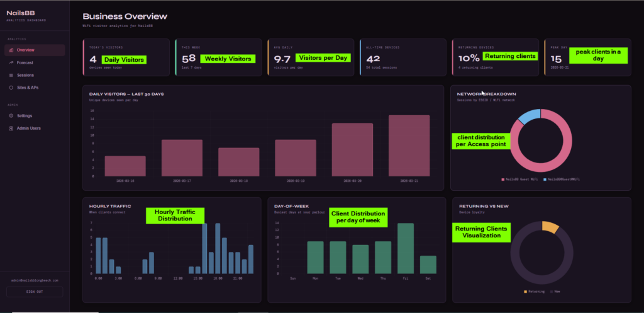644x313 pixels.
Task: Click the Forecast trend-arrow icon
Action: 11,63
